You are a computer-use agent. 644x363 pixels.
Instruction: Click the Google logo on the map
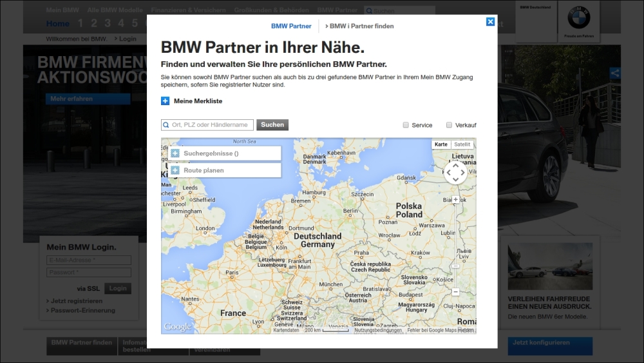point(178,327)
